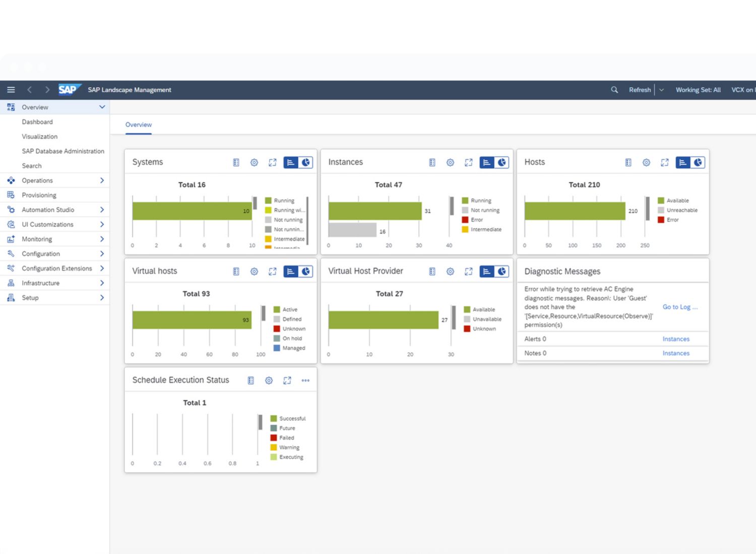Click more options on Schedule Execution Status
Image resolution: width=756 pixels, height=554 pixels.
tap(305, 380)
